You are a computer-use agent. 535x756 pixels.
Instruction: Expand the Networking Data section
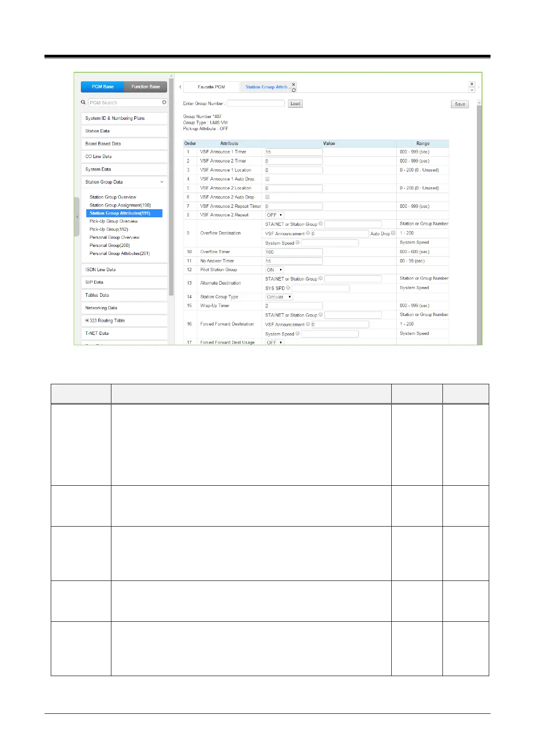click(x=124, y=308)
